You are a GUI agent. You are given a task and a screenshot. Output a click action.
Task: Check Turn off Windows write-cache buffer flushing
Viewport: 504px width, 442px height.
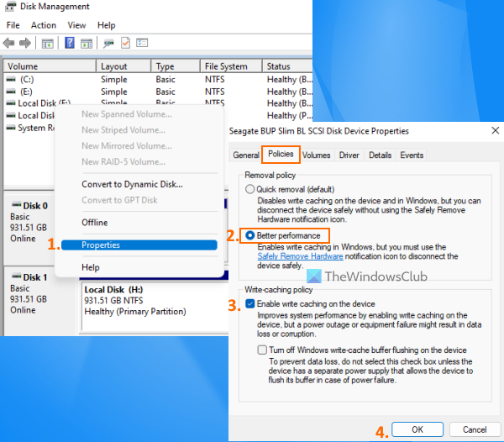point(262,350)
